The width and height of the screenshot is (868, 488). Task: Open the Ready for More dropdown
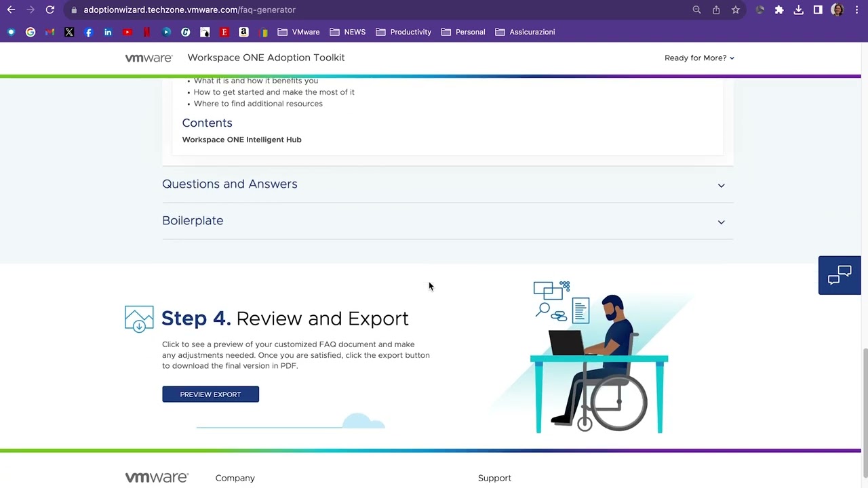[698, 58]
